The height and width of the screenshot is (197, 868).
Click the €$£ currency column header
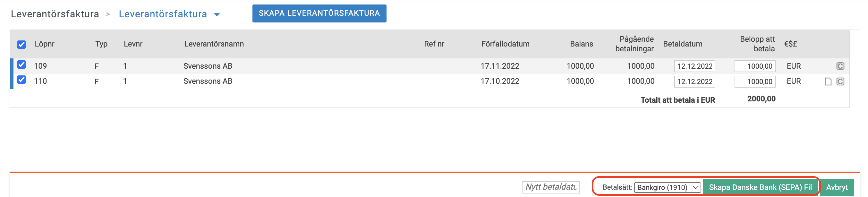790,44
